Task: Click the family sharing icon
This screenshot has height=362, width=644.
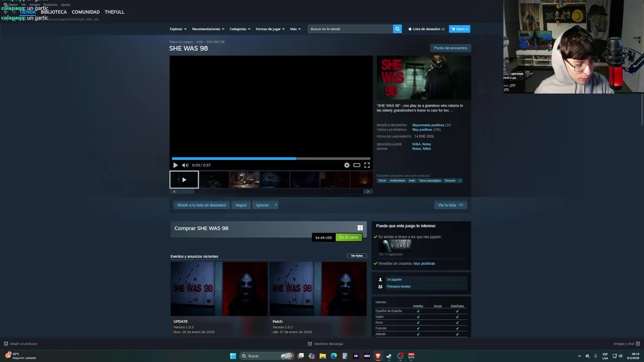Action: coord(380,287)
